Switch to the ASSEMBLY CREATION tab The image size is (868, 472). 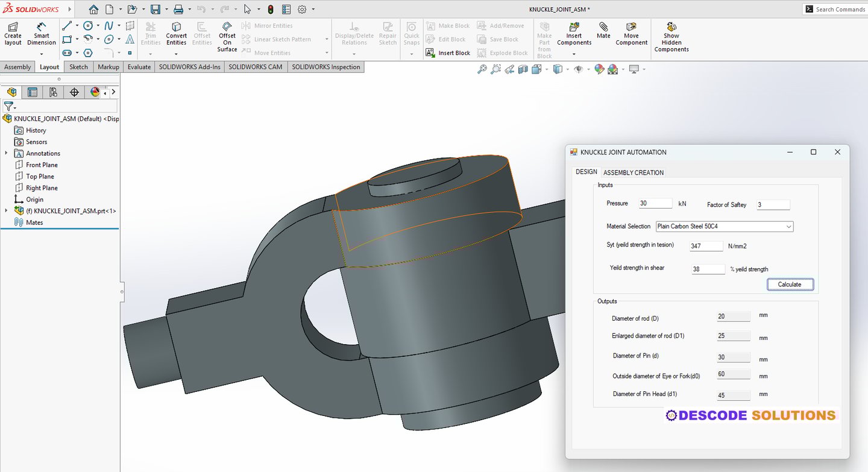click(633, 172)
